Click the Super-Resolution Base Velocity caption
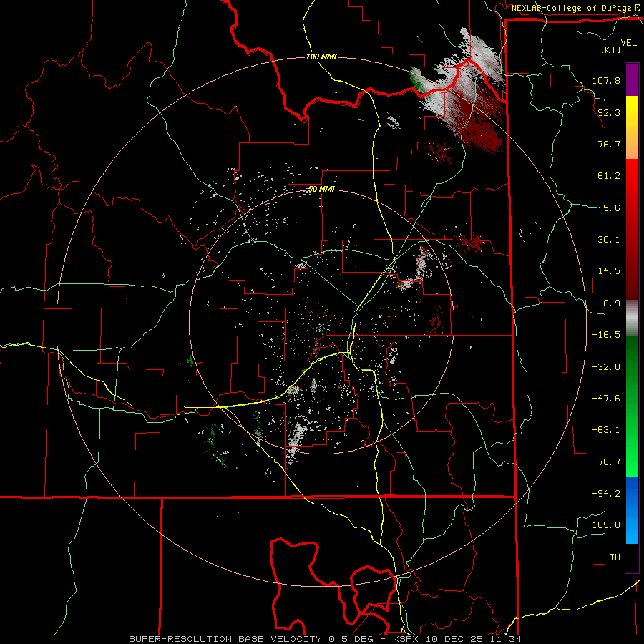This screenshot has width=644, height=644. click(326, 639)
